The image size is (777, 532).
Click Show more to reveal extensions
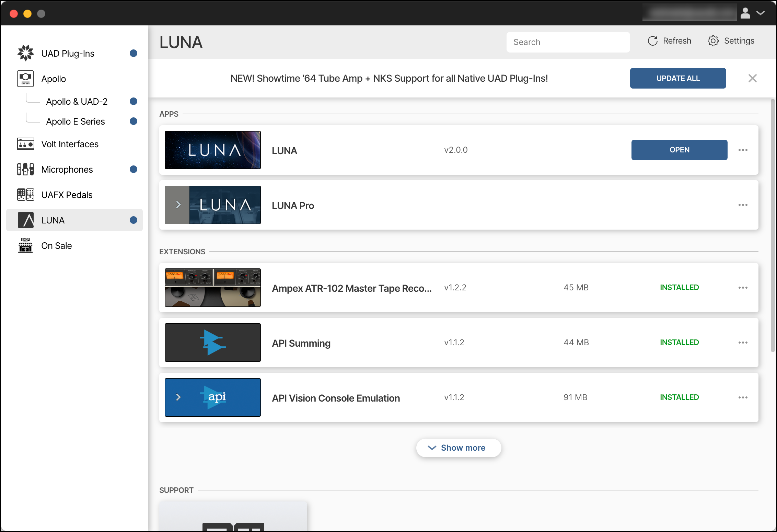(x=459, y=448)
